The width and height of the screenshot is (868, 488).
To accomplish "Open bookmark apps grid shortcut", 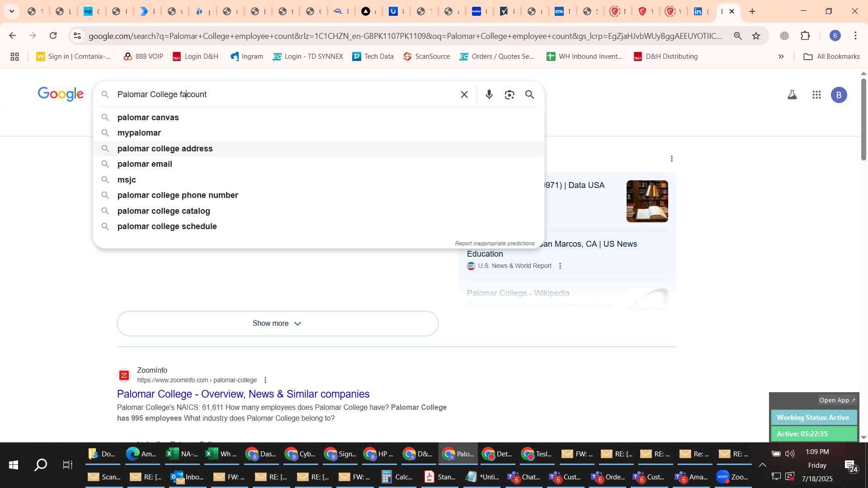I will [x=14, y=56].
